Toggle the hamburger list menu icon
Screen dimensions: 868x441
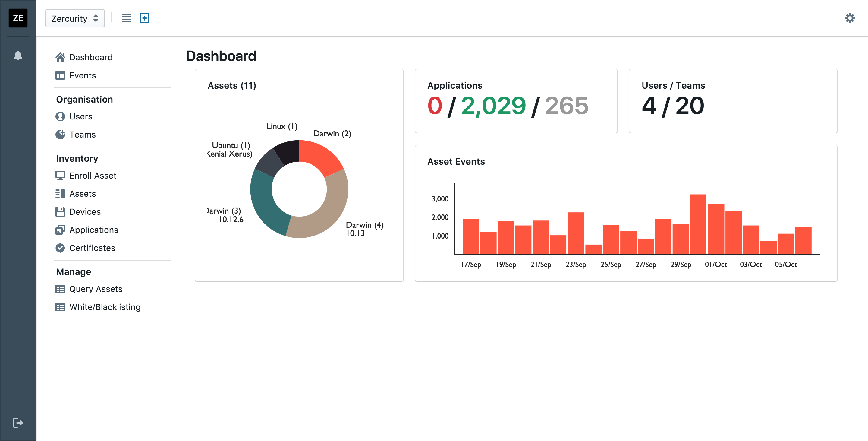[x=126, y=18]
